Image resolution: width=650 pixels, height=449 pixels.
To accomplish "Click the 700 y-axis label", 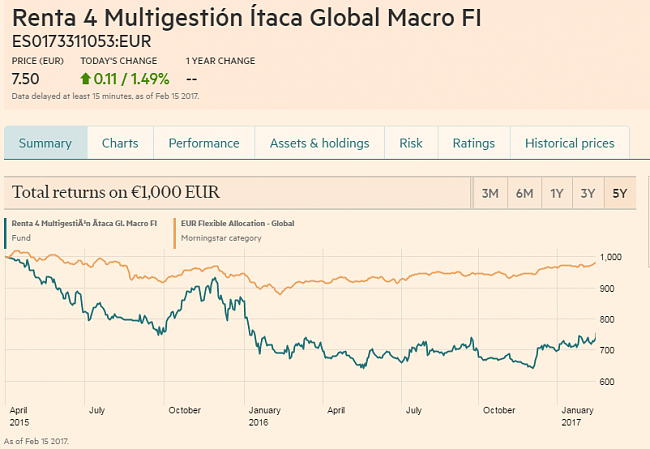I will pos(607,350).
